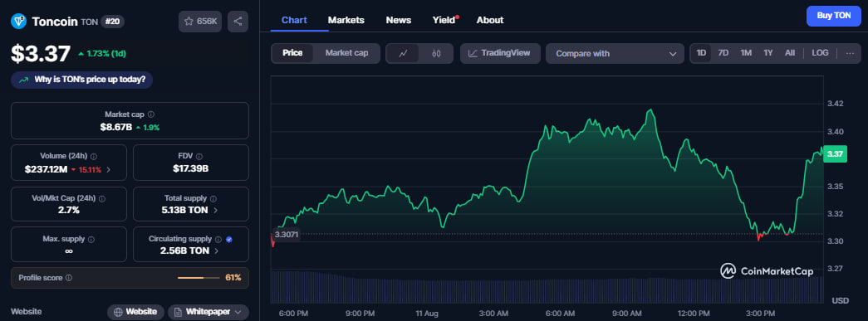Open more chart options ellipsis

point(850,53)
